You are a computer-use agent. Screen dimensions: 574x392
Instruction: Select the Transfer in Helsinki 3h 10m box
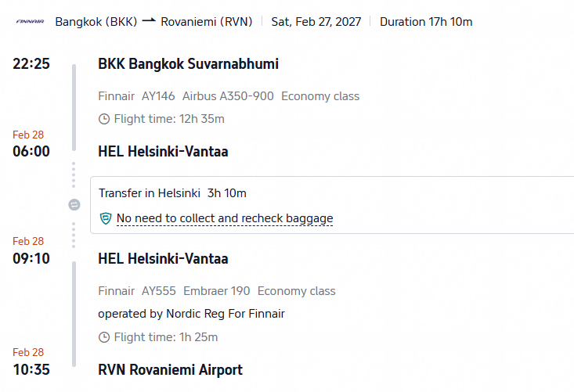tap(332, 205)
